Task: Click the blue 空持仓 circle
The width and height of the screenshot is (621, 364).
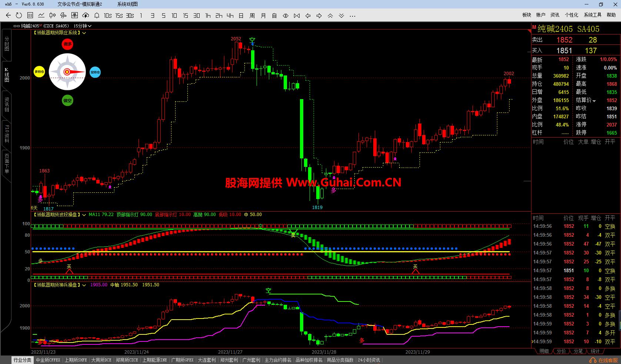Action: click(95, 72)
